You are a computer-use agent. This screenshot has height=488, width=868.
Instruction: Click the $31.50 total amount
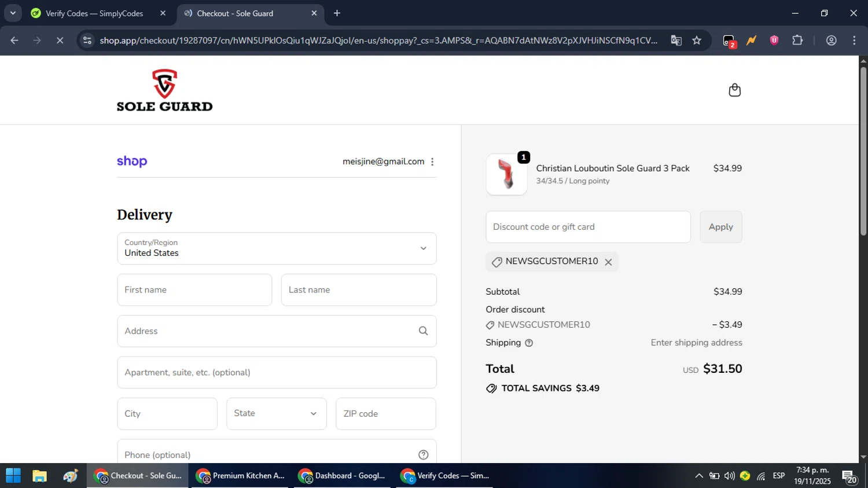click(x=722, y=369)
